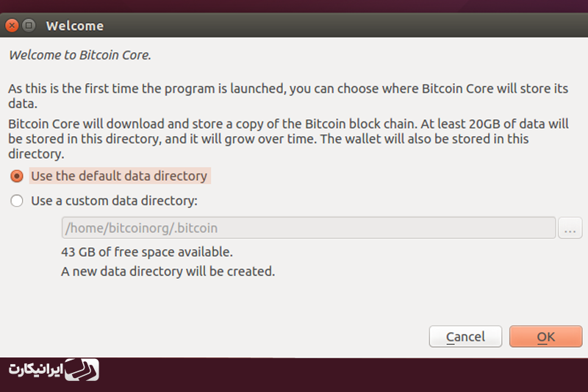Select the custom data directory radio button
Screen dimensions: 588x392
[17, 201]
